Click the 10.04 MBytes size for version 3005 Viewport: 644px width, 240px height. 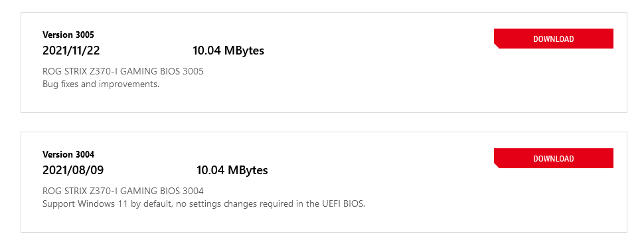click(x=228, y=51)
